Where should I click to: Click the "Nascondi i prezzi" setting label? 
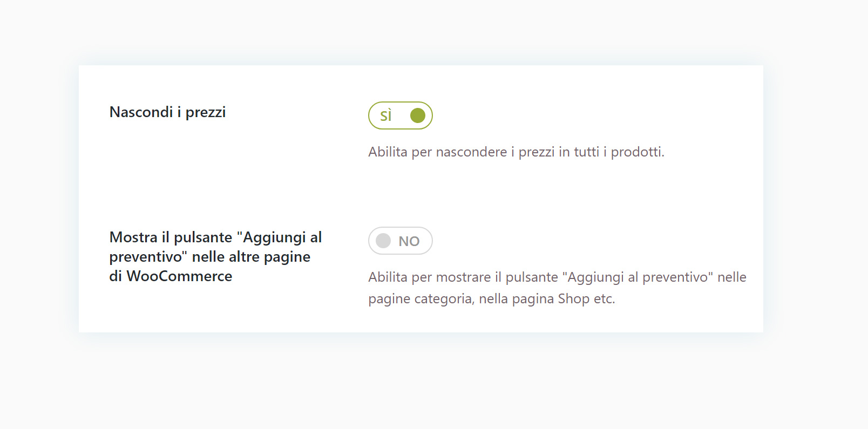tap(167, 112)
